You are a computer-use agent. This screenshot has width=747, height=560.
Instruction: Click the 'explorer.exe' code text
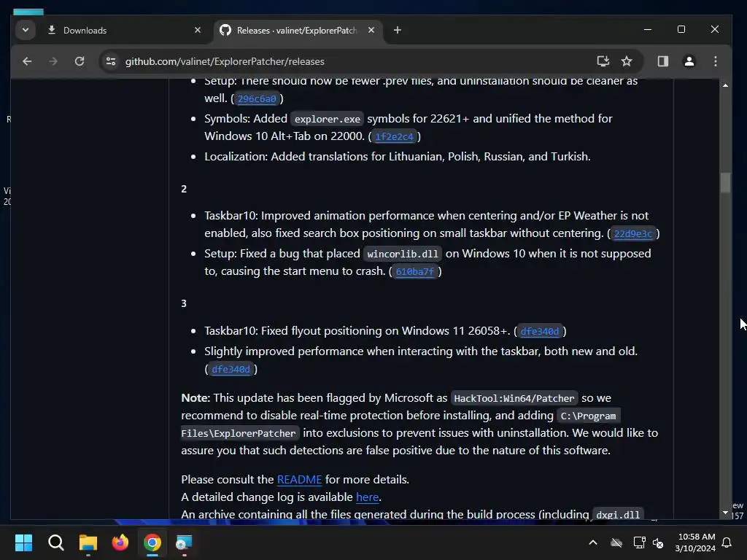(328, 119)
